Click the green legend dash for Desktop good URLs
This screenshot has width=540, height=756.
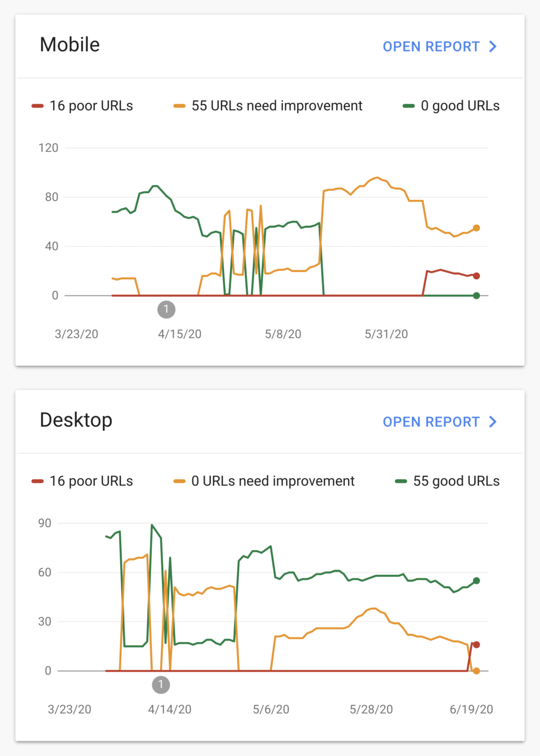point(401,481)
